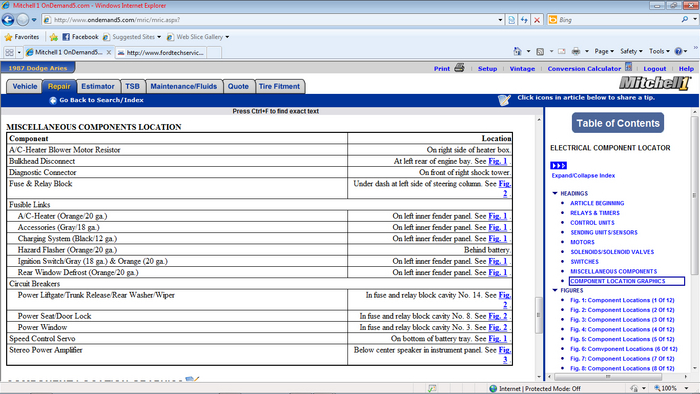Open SOLENOIDS/SOLENOID VALVES heading link

612,252
